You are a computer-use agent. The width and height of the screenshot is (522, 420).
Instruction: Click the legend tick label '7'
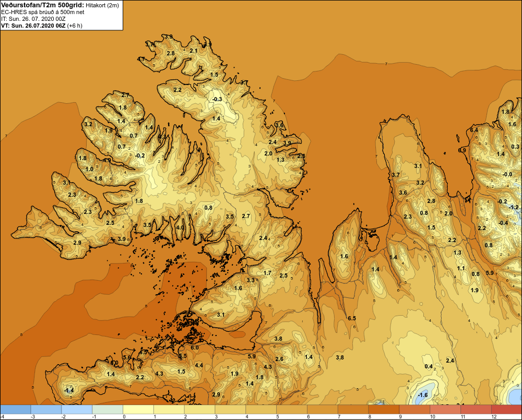339,417
